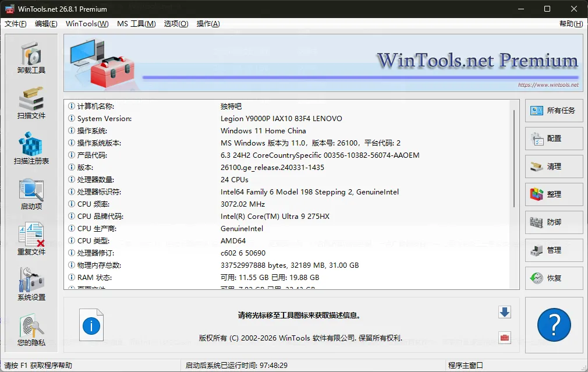
Task: Click the info icon beside 操作系统版本
Action: [71, 143]
